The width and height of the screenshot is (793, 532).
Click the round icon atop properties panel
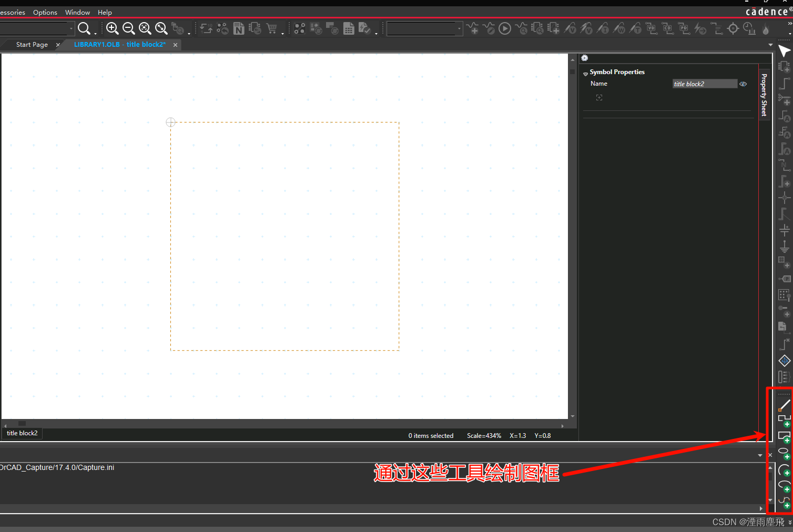click(x=584, y=58)
